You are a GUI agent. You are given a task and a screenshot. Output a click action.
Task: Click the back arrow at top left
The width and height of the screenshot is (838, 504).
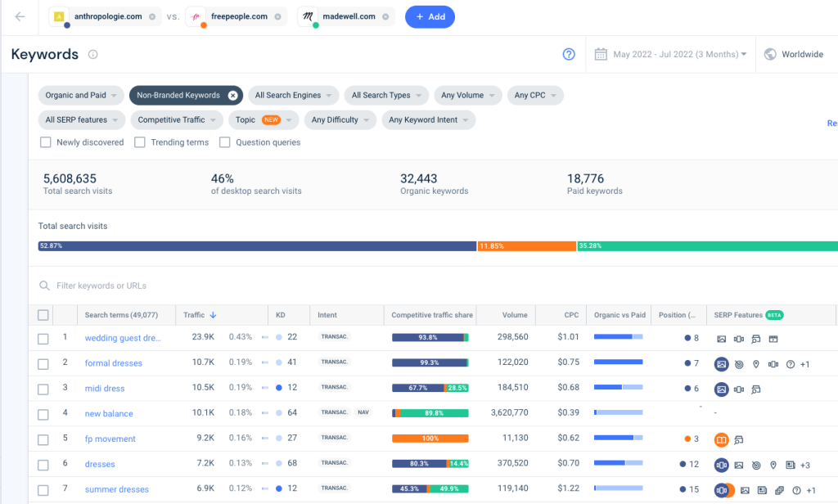coord(20,16)
